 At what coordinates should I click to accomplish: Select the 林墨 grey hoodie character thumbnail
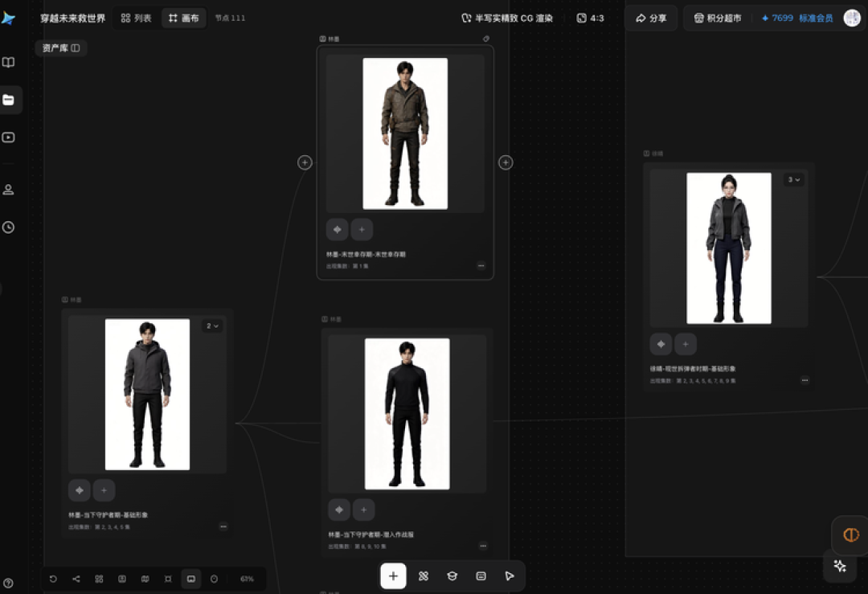tap(147, 394)
